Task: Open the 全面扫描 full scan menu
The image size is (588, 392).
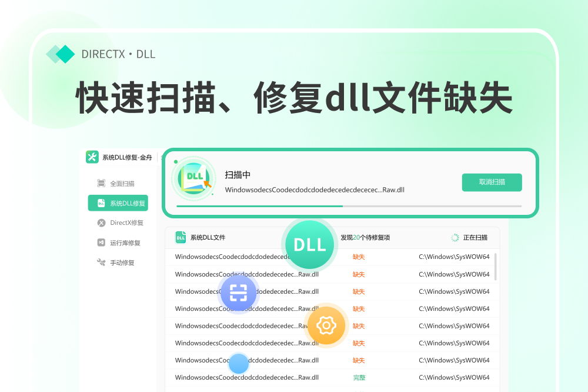Action: coord(116,183)
